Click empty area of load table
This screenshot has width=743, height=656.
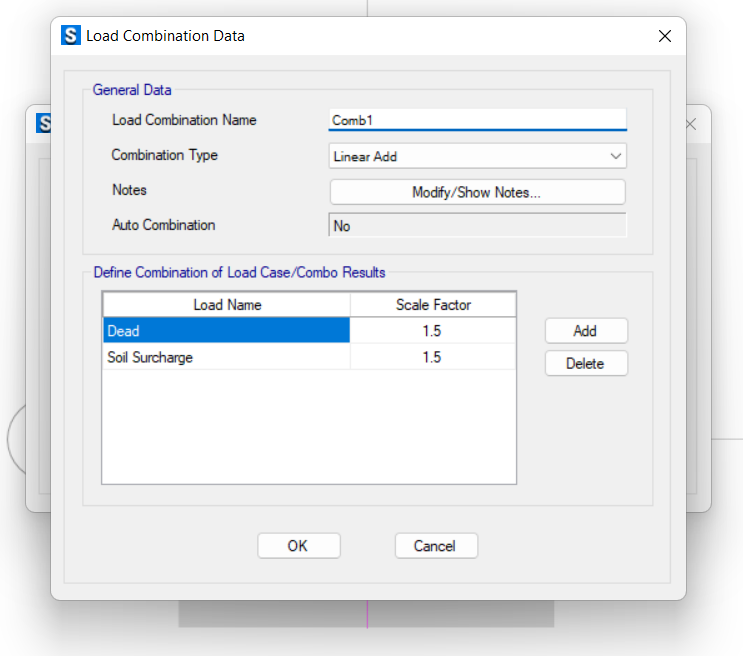[x=309, y=427]
